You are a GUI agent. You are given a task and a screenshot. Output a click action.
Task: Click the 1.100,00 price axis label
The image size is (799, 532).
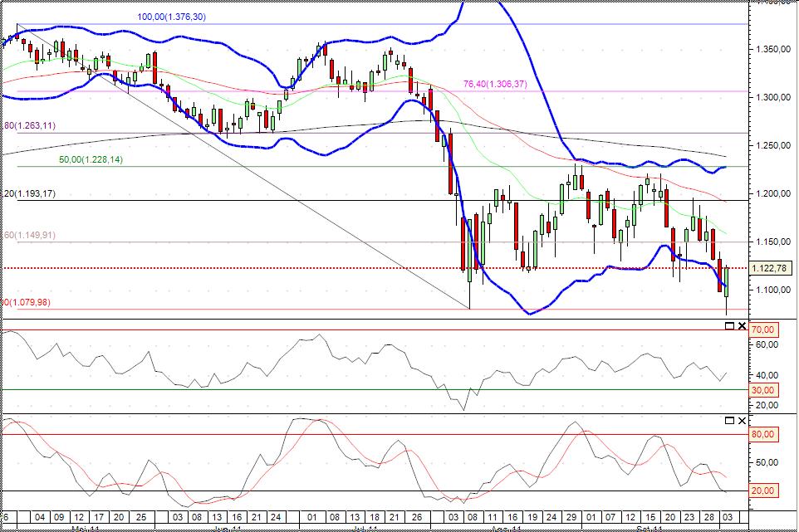coord(773,290)
